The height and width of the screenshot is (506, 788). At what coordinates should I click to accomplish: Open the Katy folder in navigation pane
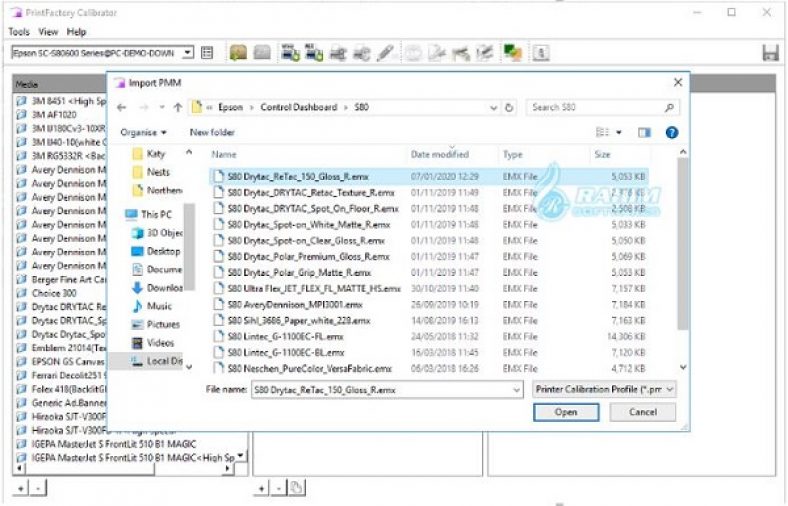click(149, 154)
